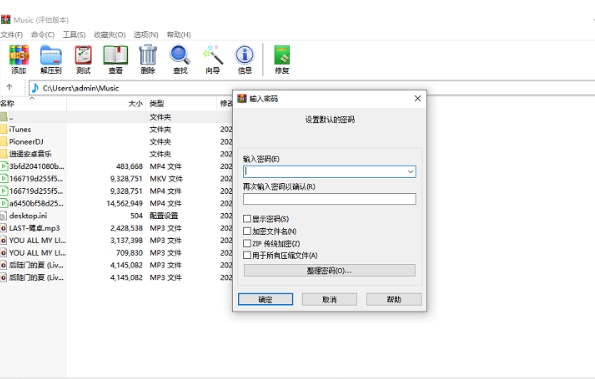Click the music note icon in the address bar
This screenshot has height=379, width=595.
click(35, 88)
